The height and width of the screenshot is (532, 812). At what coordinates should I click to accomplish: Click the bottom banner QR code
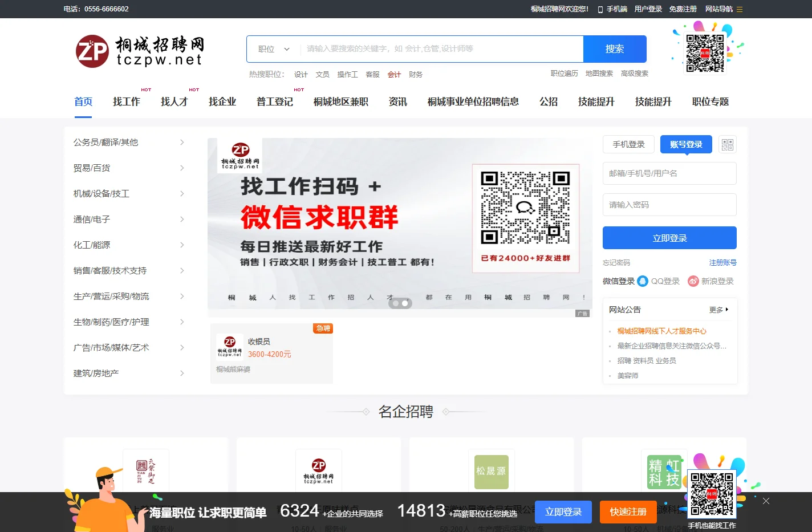coord(712,494)
